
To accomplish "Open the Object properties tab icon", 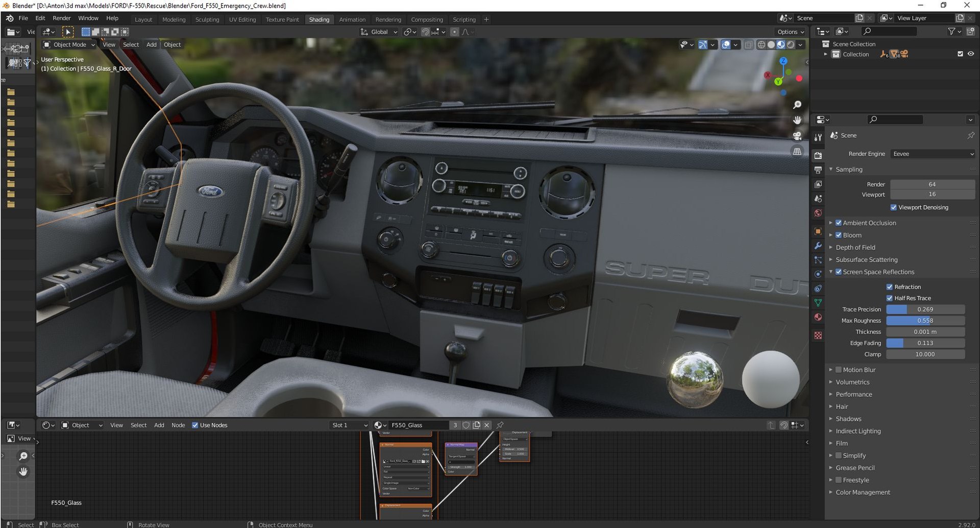I will click(818, 231).
